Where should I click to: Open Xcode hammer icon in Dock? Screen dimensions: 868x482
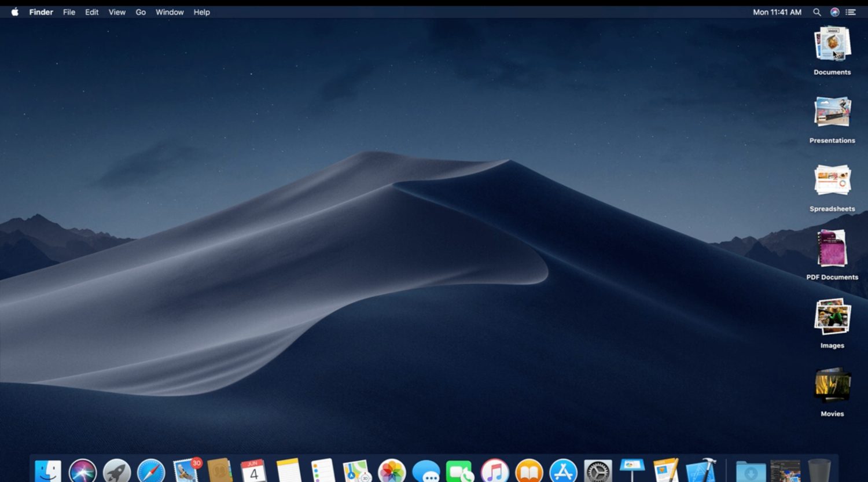701,470
